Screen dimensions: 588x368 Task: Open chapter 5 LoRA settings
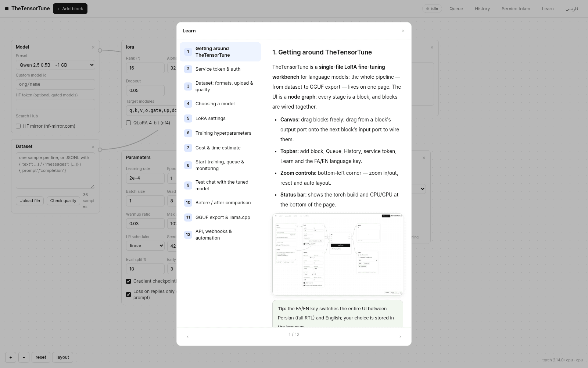pos(220,118)
